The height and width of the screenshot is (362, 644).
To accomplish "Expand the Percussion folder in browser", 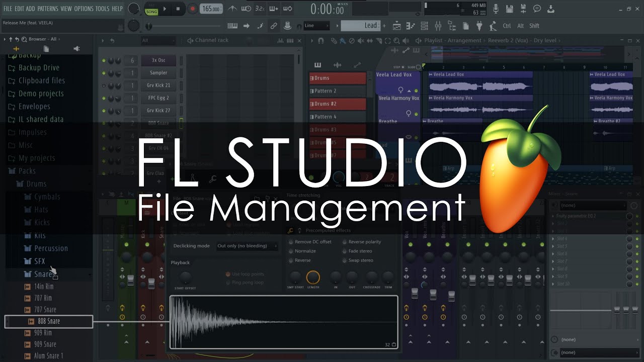I will click(46, 248).
